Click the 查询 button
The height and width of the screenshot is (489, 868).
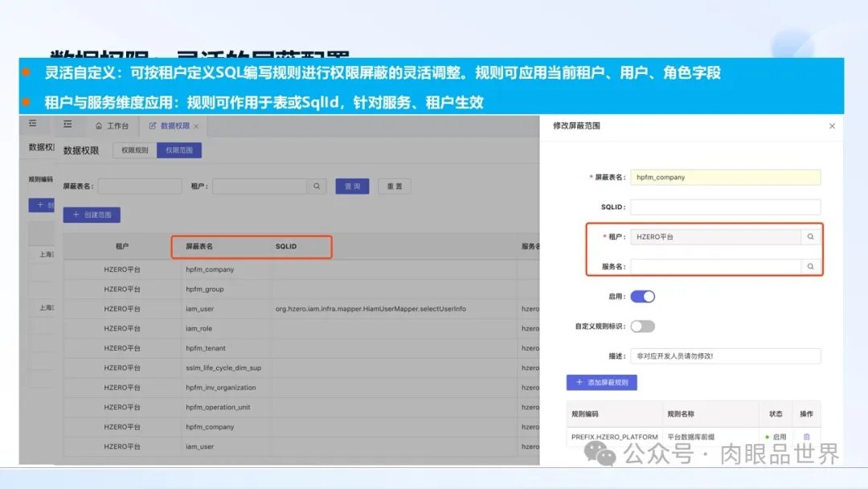click(352, 186)
